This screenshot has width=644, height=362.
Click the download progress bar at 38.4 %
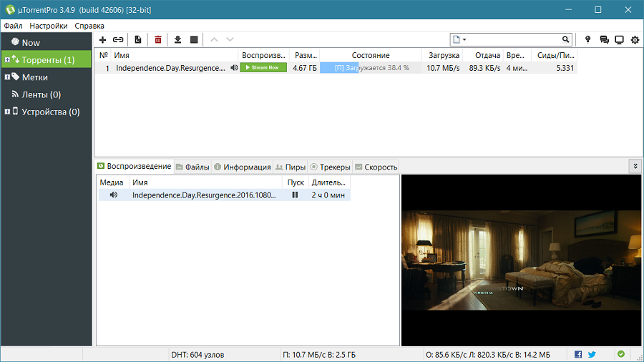(371, 68)
